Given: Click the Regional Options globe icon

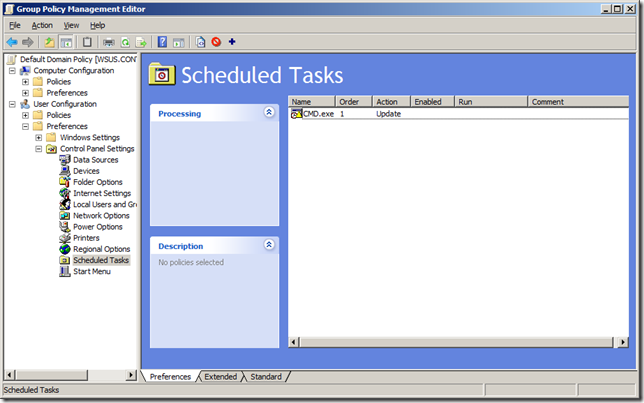Looking at the screenshot, I should (x=65, y=249).
